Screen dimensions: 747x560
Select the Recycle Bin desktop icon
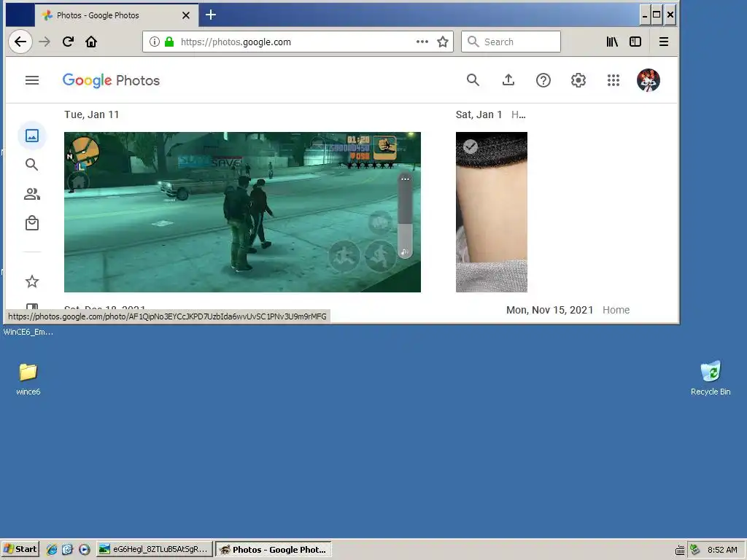click(711, 378)
